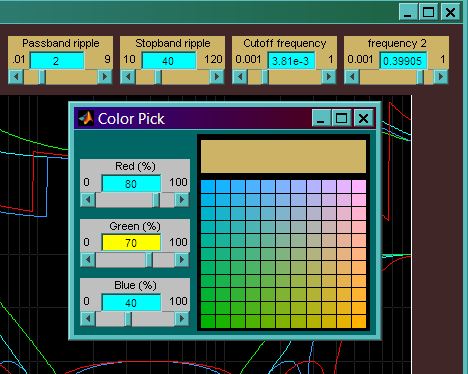Viewport: 468px width, 374px height.
Task: Click the Red slider right arrow
Action: click(x=182, y=200)
